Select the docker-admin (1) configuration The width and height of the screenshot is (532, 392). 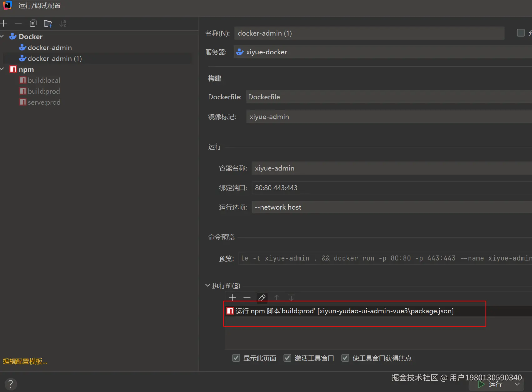coord(55,58)
